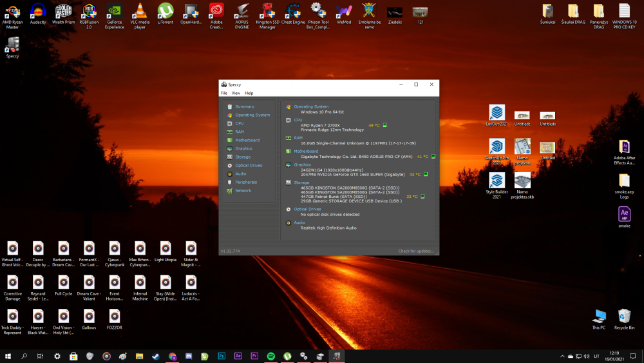Show hidden system tray icons
The height and width of the screenshot is (363, 644).
click(562, 356)
